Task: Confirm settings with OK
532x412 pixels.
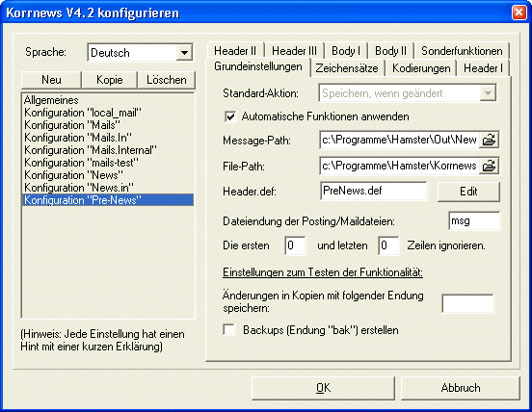Action: pyautogui.click(x=323, y=388)
